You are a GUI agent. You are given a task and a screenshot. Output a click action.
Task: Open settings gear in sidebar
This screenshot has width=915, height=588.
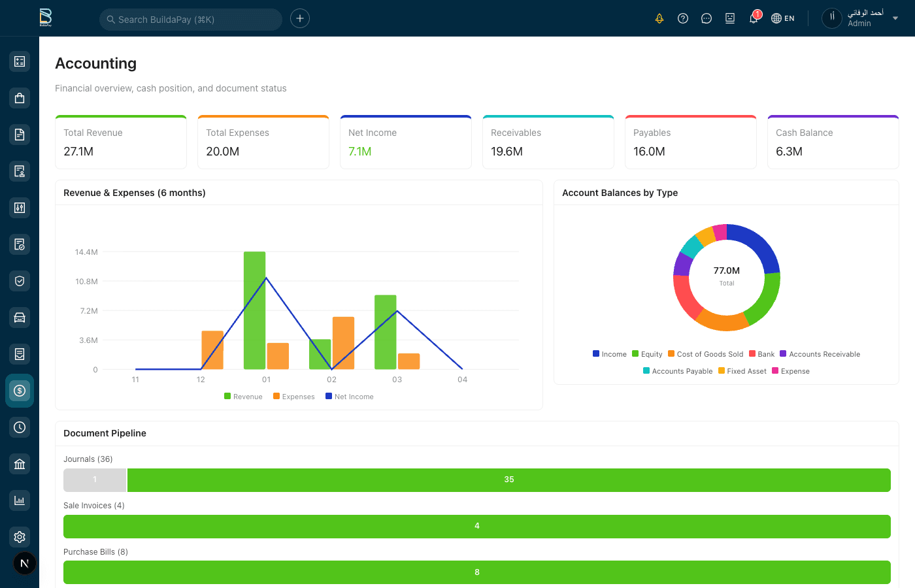(x=20, y=537)
